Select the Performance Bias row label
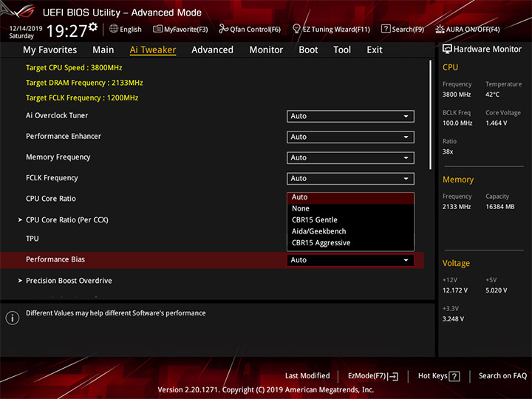The height and width of the screenshot is (399, 532). [55, 259]
